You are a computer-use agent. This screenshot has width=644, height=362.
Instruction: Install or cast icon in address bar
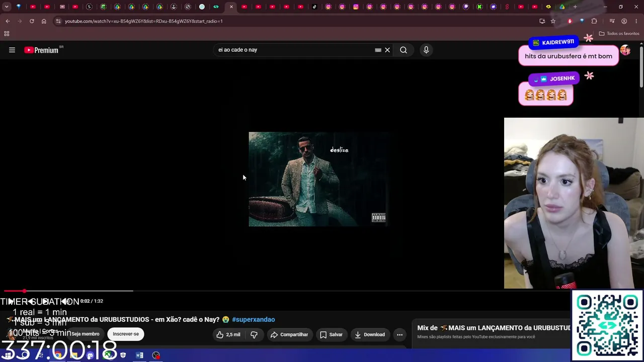tap(542, 21)
